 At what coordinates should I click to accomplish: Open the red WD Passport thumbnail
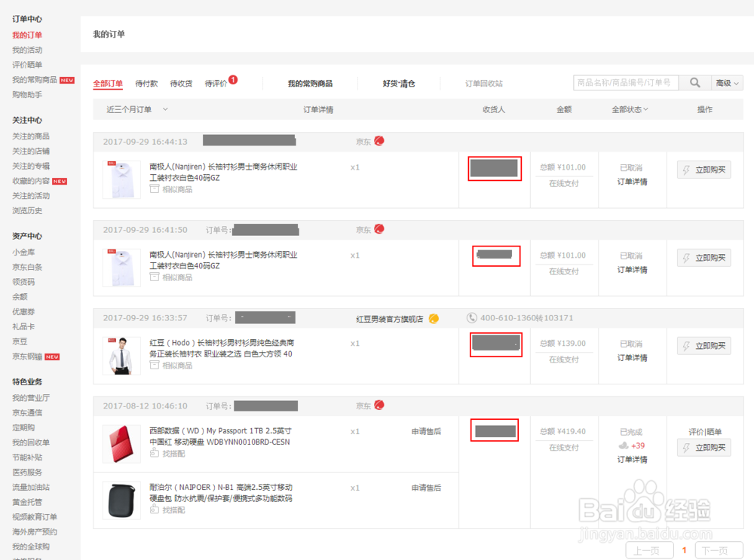tap(121, 444)
